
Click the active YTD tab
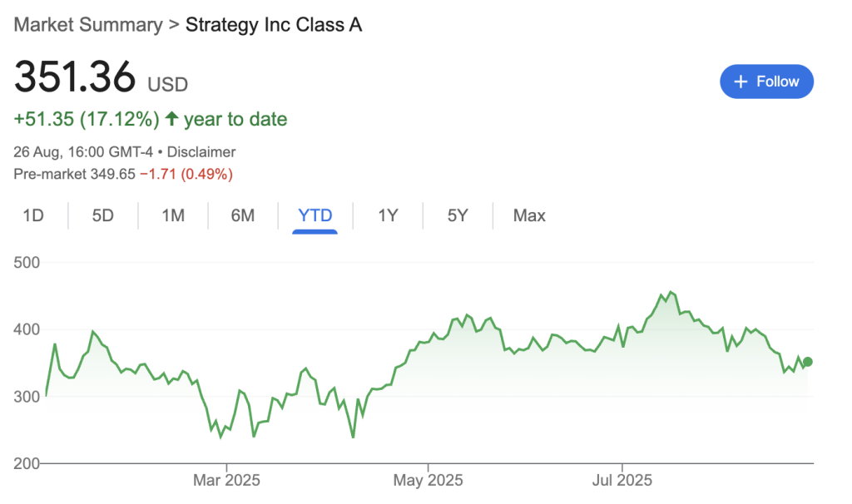pyautogui.click(x=315, y=216)
